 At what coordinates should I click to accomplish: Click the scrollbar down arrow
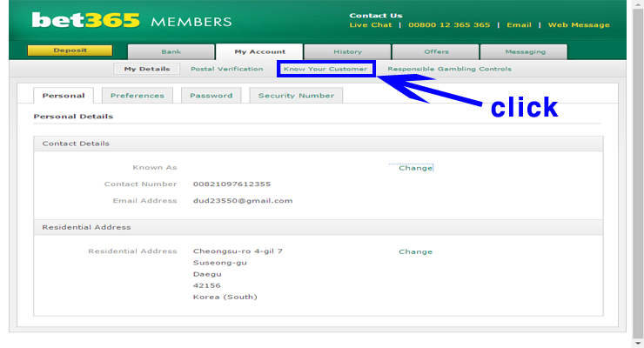(x=638, y=343)
